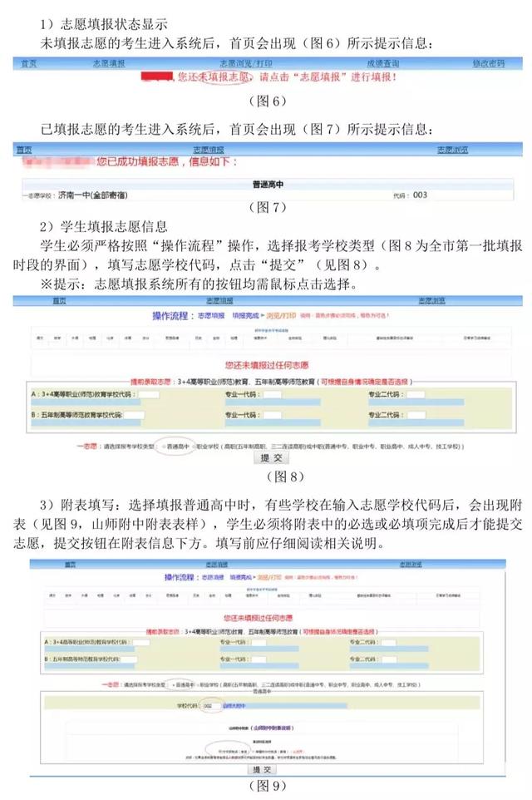
Task: Select 普通高中 radio option in Figure 9
Action: [x=174, y=684]
